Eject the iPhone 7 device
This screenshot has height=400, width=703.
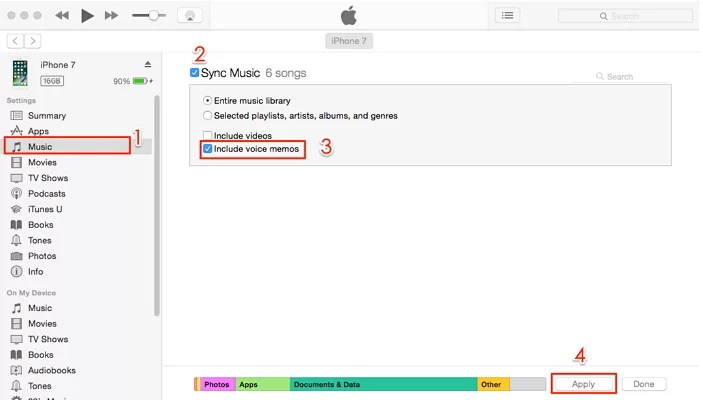(x=148, y=65)
